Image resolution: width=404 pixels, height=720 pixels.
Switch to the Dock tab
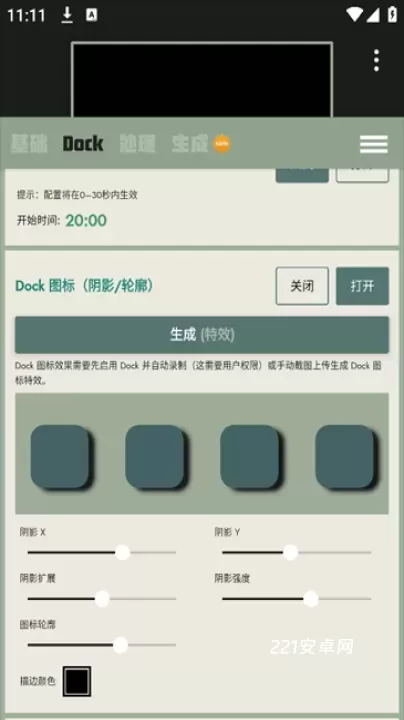point(83,144)
